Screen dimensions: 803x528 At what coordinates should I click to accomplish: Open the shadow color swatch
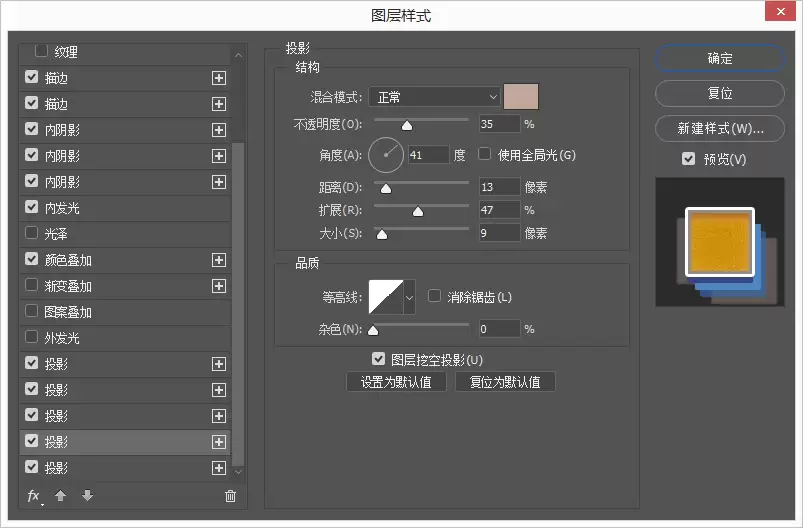click(521, 97)
